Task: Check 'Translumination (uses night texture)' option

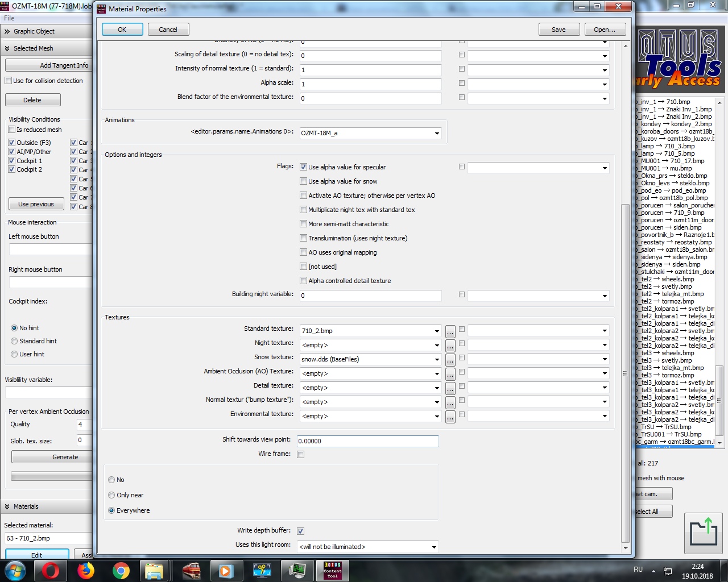Action: tap(304, 238)
